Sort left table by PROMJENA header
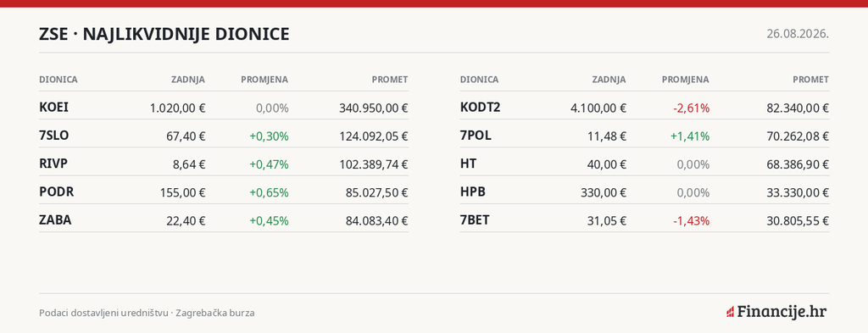 [x=264, y=80]
